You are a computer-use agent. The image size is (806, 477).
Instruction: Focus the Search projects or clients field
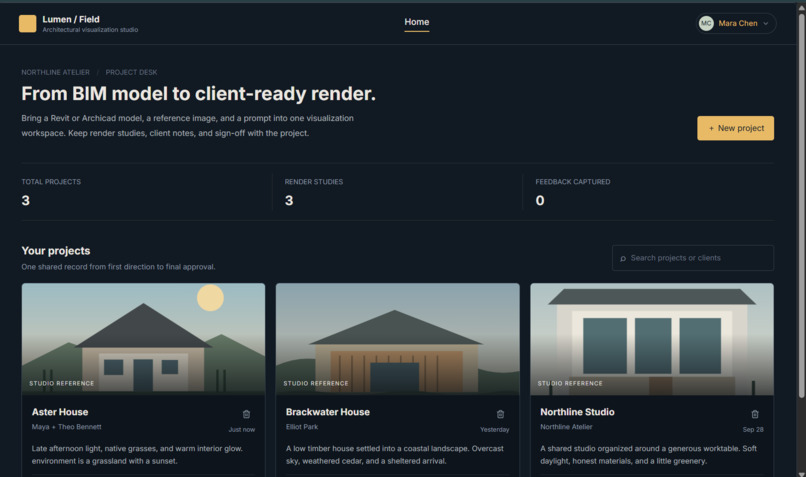(x=693, y=258)
